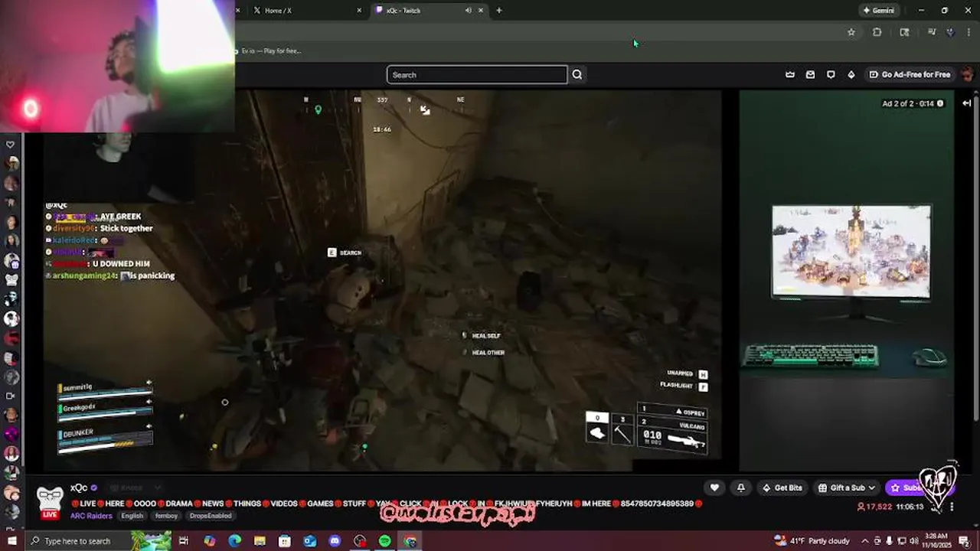This screenshot has width=980, height=551.
Task: Open the Twitch whispers chat icon
Action: pos(831,74)
